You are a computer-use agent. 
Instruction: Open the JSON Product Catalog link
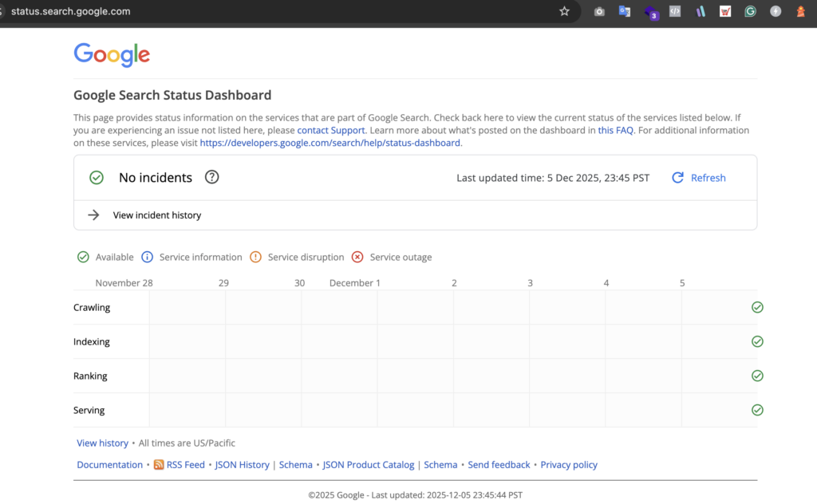(x=368, y=465)
